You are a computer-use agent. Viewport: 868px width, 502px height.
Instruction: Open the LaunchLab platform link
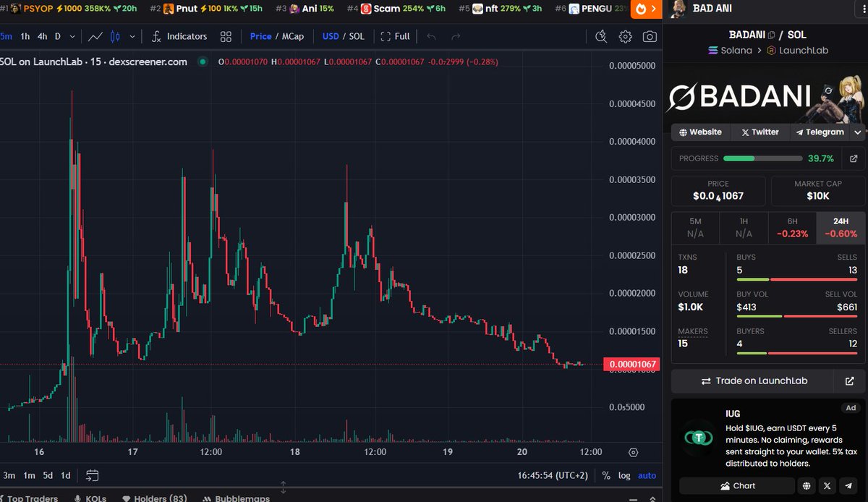(x=797, y=51)
